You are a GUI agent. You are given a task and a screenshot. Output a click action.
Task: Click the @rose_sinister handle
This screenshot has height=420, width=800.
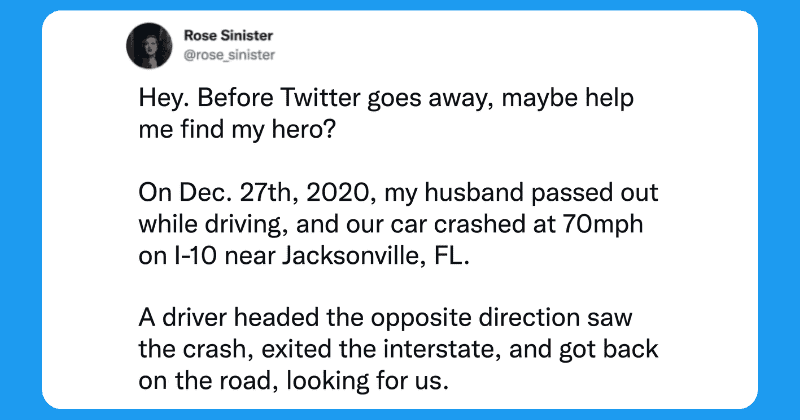(x=221, y=55)
